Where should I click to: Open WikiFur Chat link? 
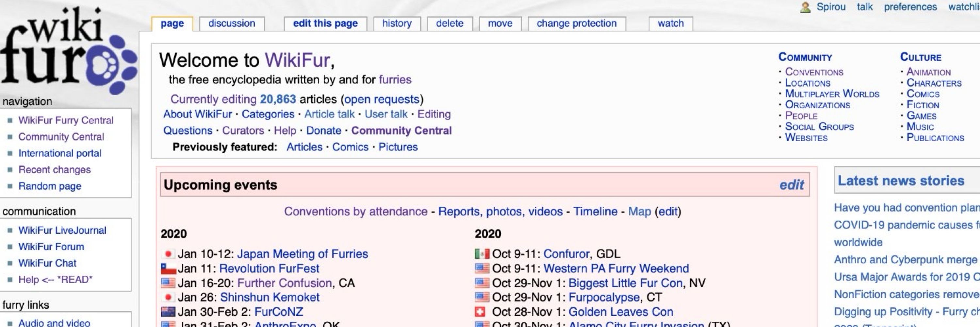pyautogui.click(x=47, y=263)
